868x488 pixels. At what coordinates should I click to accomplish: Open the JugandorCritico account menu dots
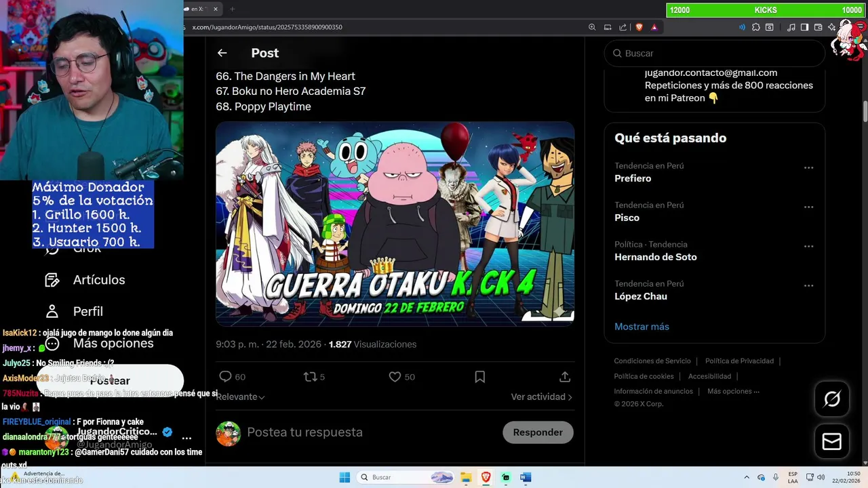[x=186, y=438]
